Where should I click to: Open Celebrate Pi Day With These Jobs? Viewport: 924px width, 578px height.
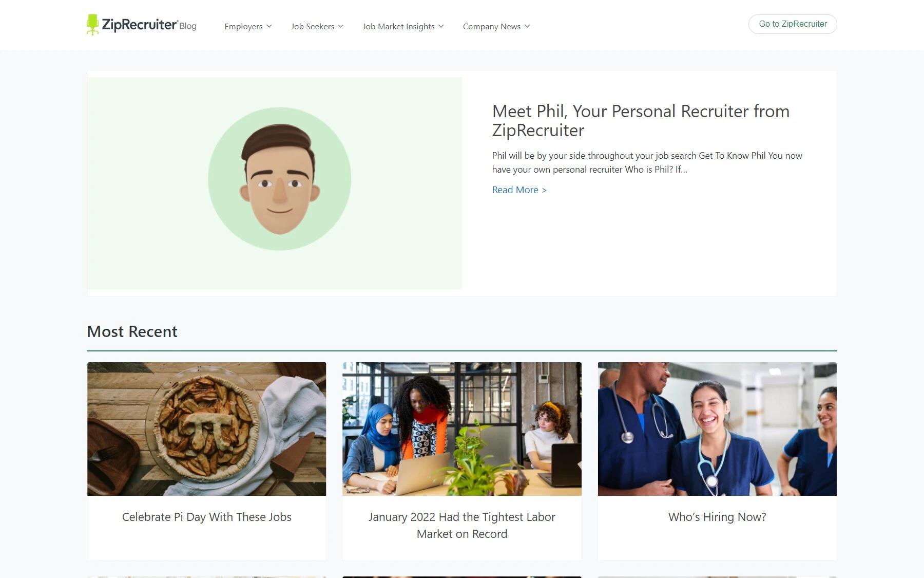pos(207,517)
